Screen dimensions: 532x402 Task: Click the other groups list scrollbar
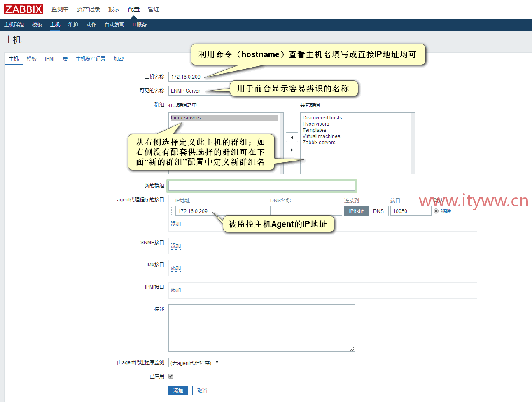click(413, 143)
